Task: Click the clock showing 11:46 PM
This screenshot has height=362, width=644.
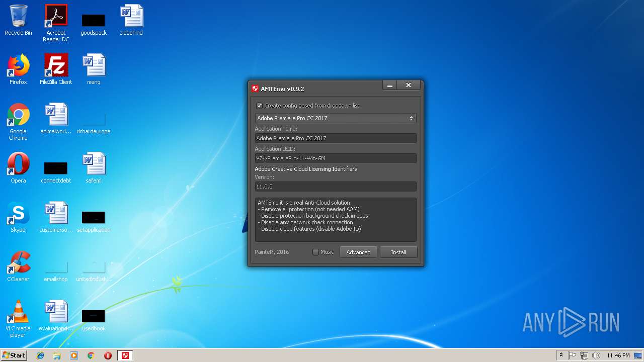Action: coord(618,355)
